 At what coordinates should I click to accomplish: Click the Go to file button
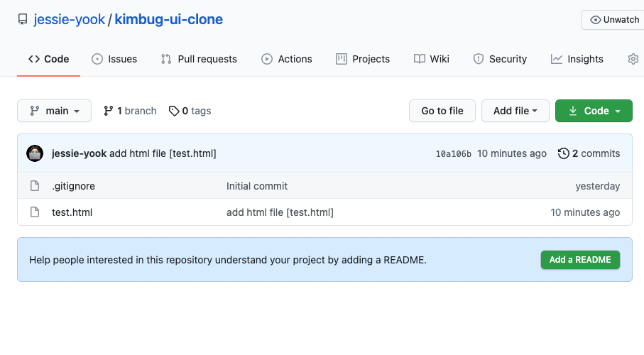(442, 111)
